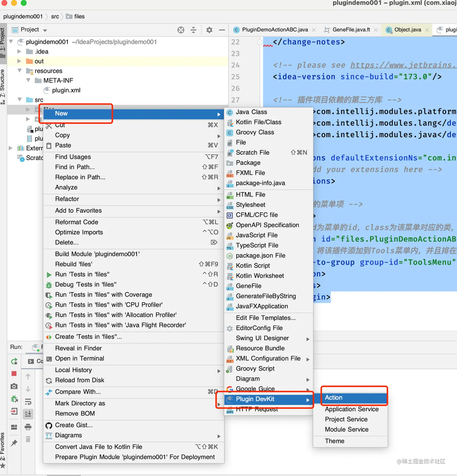Click the collapse all icon in Project toolbar
The height and width of the screenshot is (476, 457).
pyautogui.click(x=193, y=30)
